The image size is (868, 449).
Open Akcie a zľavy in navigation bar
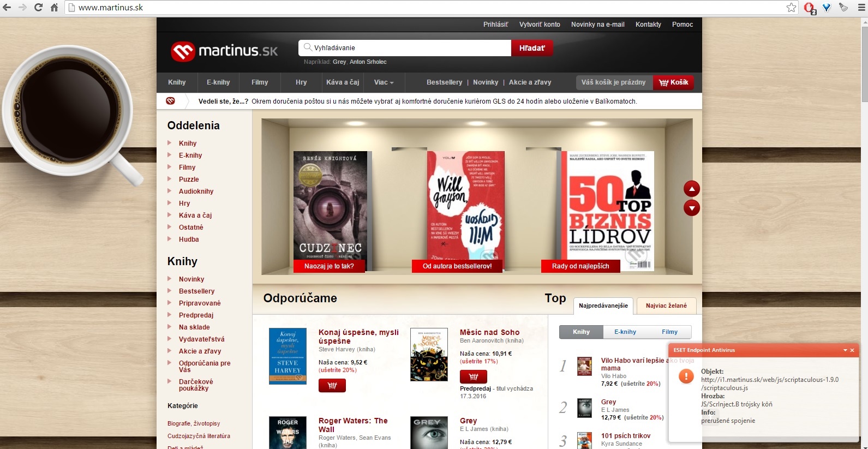click(530, 82)
